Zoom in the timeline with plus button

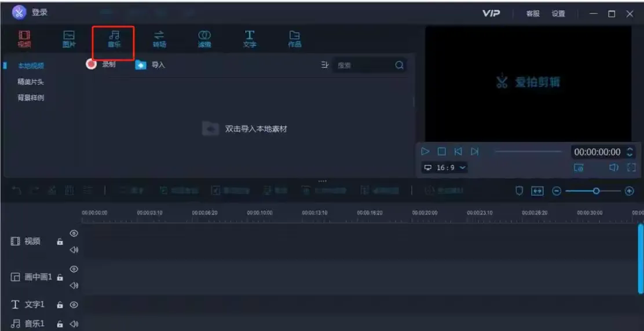629,191
